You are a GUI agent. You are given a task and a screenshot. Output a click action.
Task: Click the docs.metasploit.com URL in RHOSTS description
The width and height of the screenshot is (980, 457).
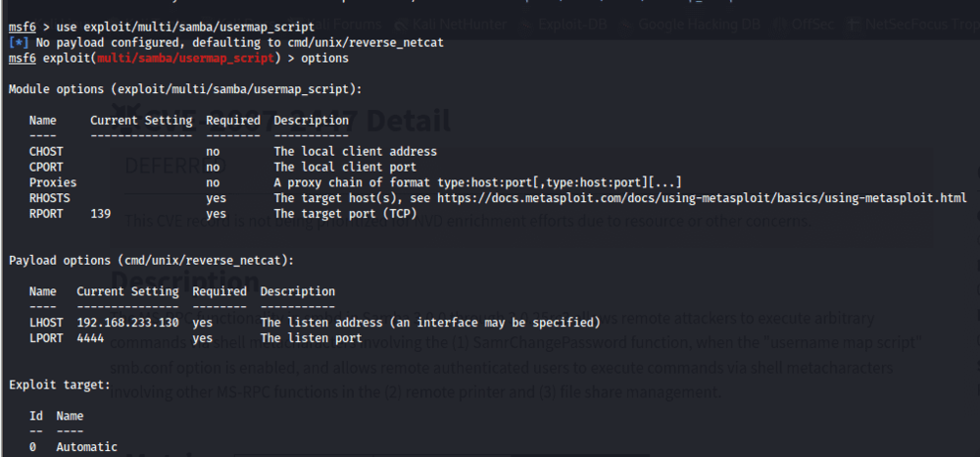click(x=702, y=198)
